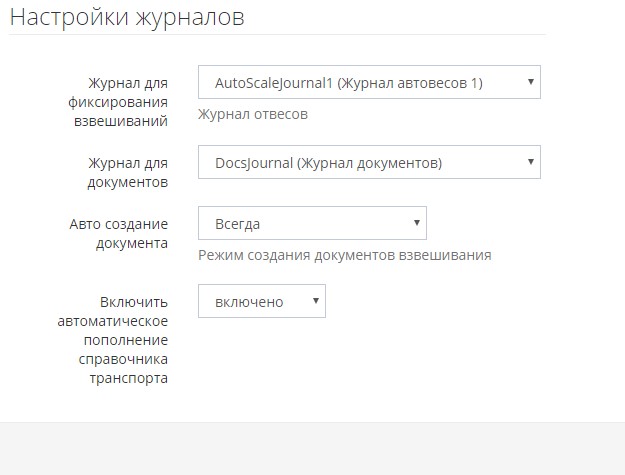Click the arrow next to "Всегда"
The image size is (625, 475).
tap(416, 223)
